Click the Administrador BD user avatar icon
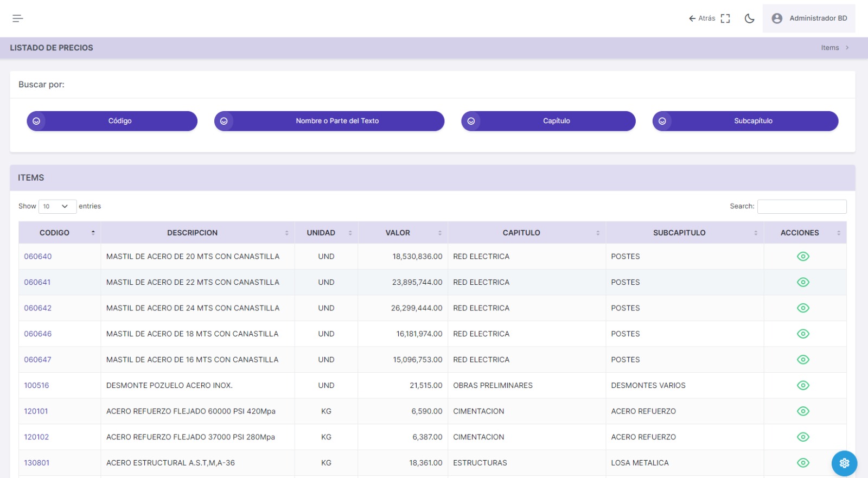This screenshot has height=478, width=868. point(777,18)
